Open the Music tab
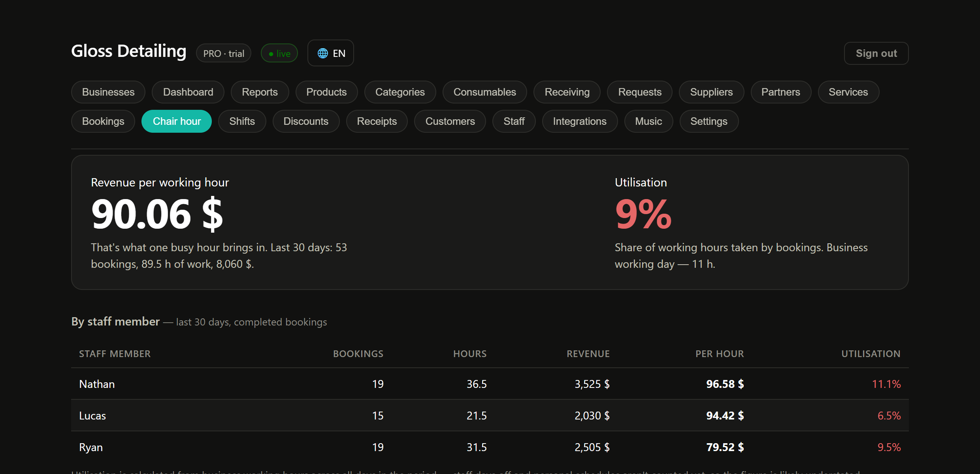This screenshot has width=980, height=474. click(x=648, y=121)
